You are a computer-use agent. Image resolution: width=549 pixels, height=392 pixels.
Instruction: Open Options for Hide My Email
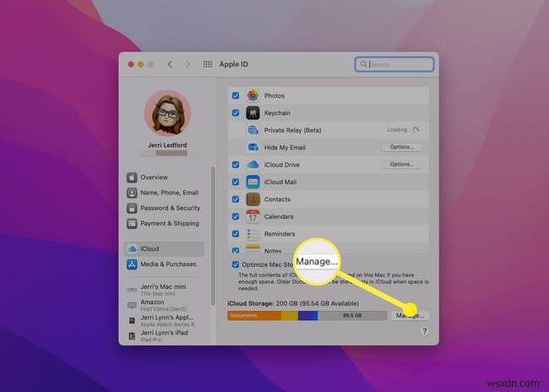(x=402, y=147)
